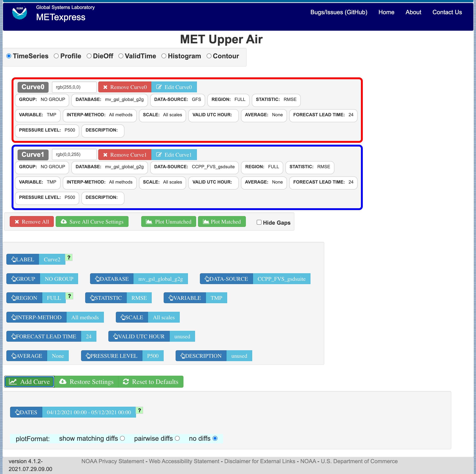Viewport: 476px width, 474px height.
Task: Open the PRESSURE LEVEL selector
Action: (x=122, y=356)
